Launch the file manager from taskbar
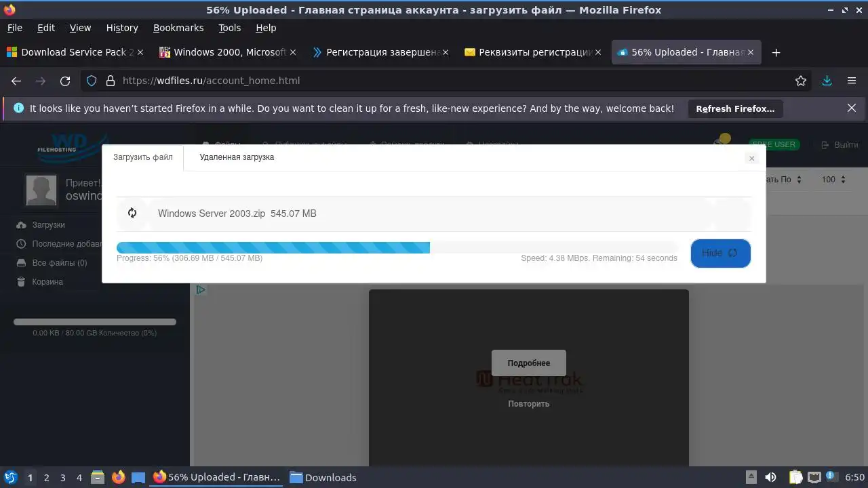The height and width of the screenshot is (488, 868). click(x=98, y=477)
